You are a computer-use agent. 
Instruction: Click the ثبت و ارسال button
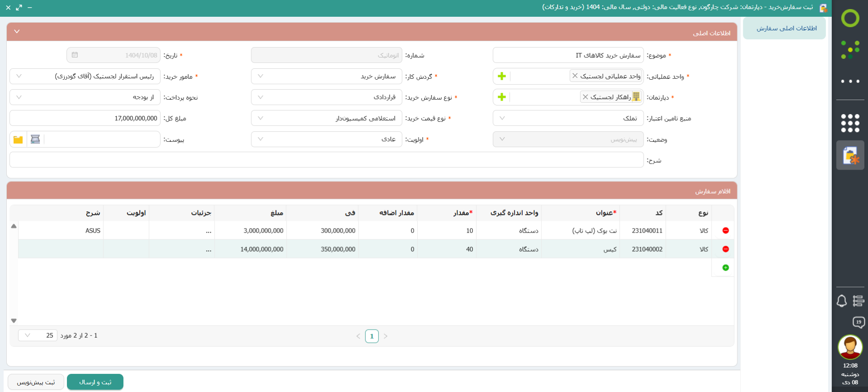coord(95,382)
